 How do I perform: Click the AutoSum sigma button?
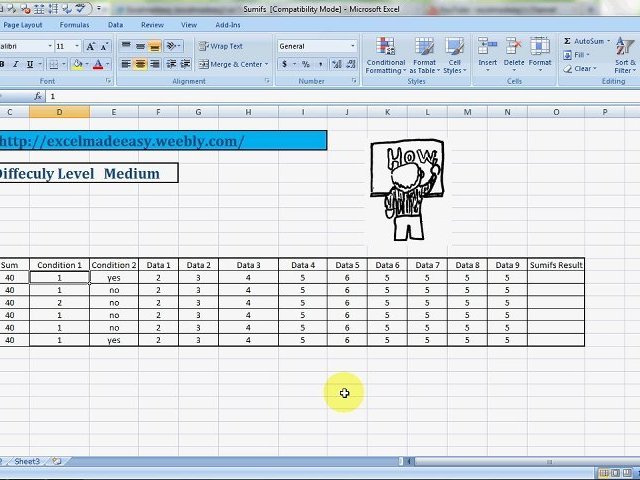(x=584, y=41)
